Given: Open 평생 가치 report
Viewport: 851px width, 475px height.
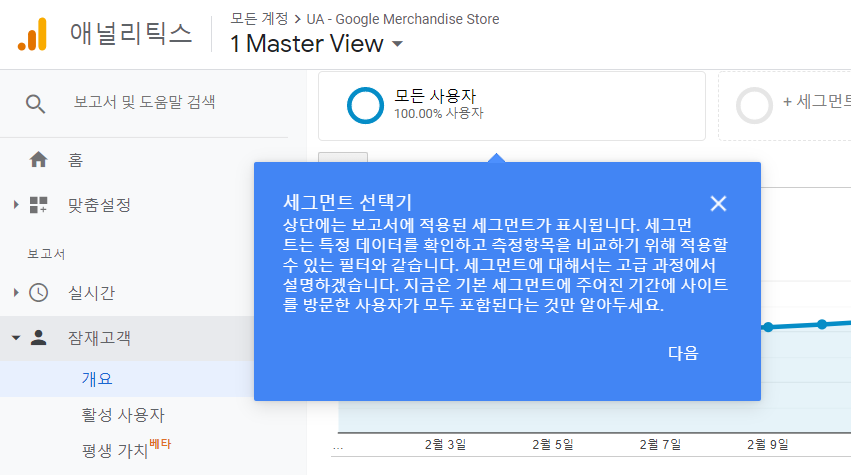Looking at the screenshot, I should (115, 450).
